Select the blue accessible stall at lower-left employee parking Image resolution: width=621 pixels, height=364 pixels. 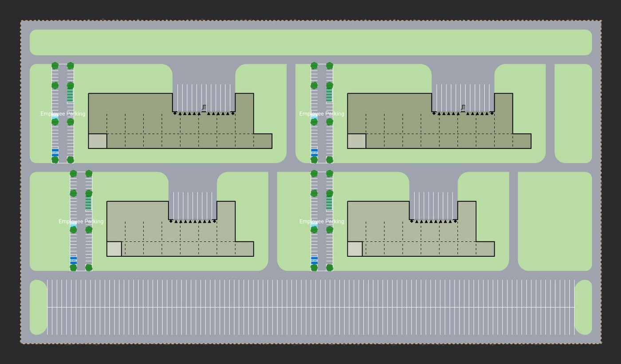point(74,260)
